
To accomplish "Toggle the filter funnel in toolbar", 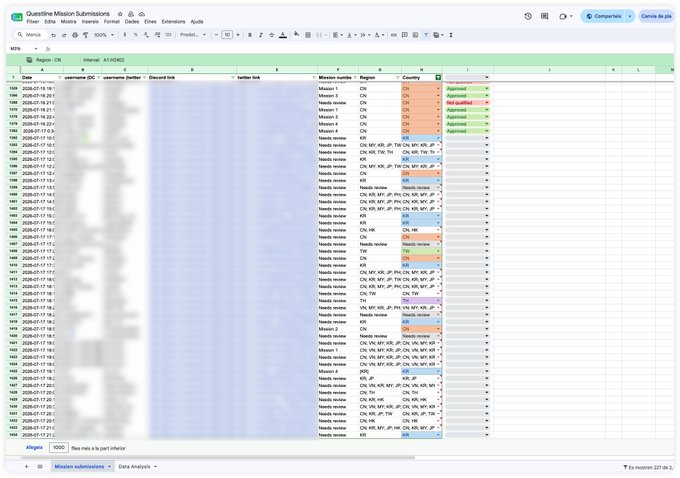I will coord(426,35).
